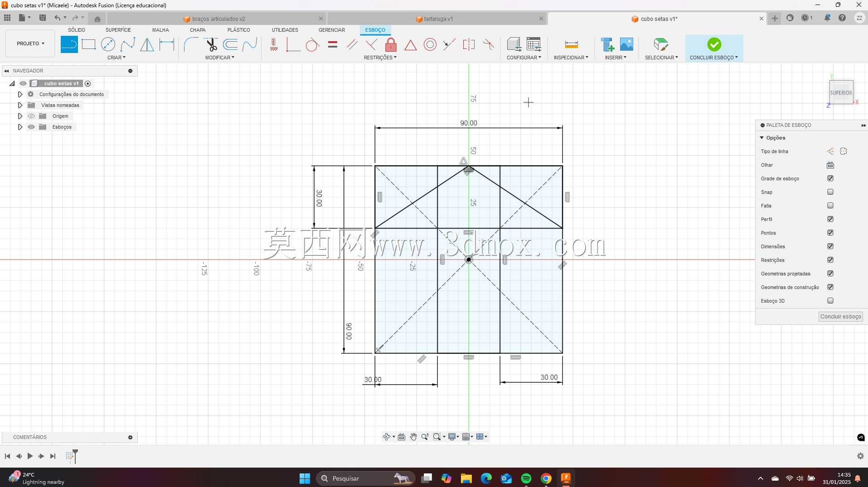868x487 pixels.
Task: Click the Measure inspect tool
Action: click(x=571, y=44)
